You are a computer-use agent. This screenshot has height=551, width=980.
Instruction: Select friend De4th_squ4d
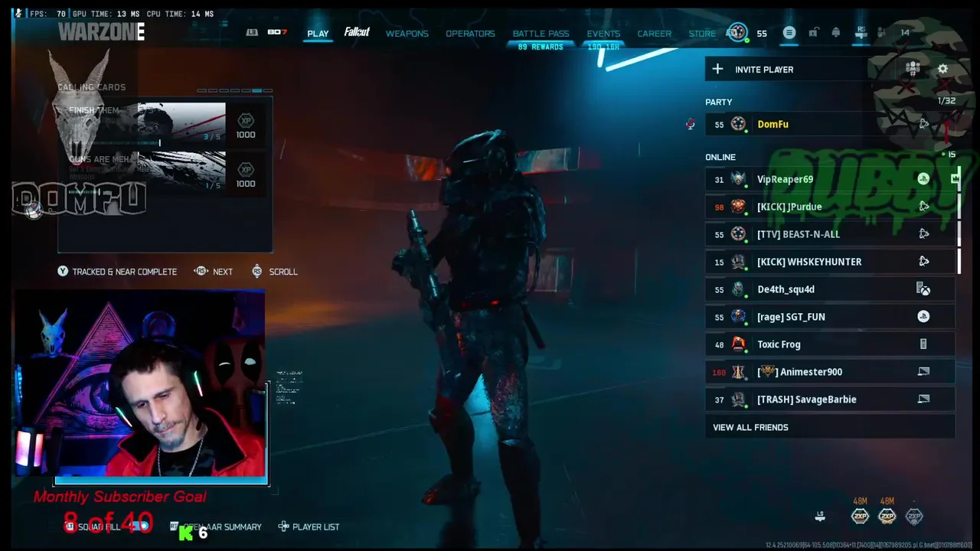(830, 289)
